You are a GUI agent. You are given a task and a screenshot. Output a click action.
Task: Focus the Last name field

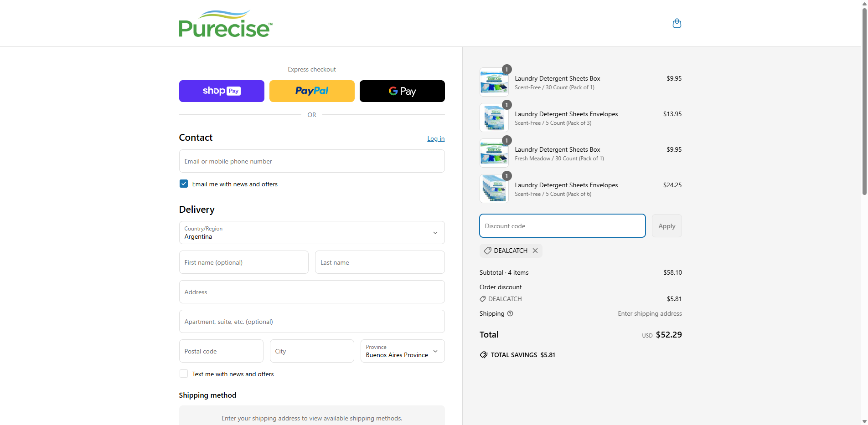[380, 262]
